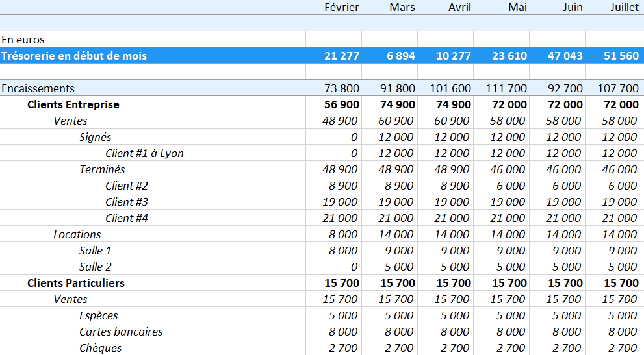
Task: Select the 'Salle 2' row label
Action: coord(96,267)
